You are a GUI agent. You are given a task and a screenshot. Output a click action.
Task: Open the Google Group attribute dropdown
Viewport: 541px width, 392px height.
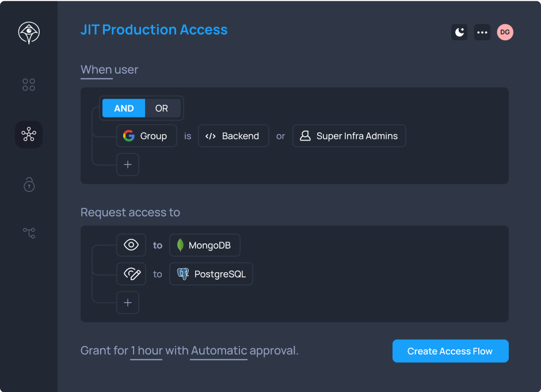point(146,136)
